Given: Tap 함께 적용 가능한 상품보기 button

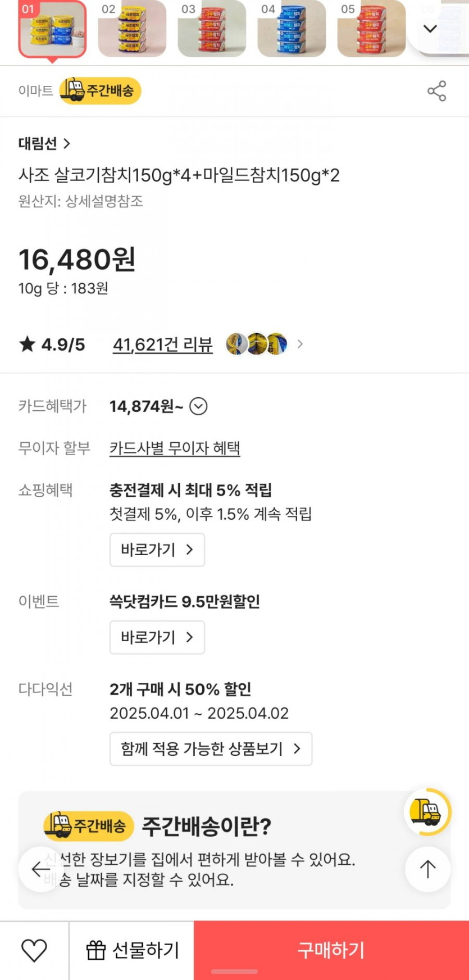Looking at the screenshot, I should pyautogui.click(x=211, y=748).
